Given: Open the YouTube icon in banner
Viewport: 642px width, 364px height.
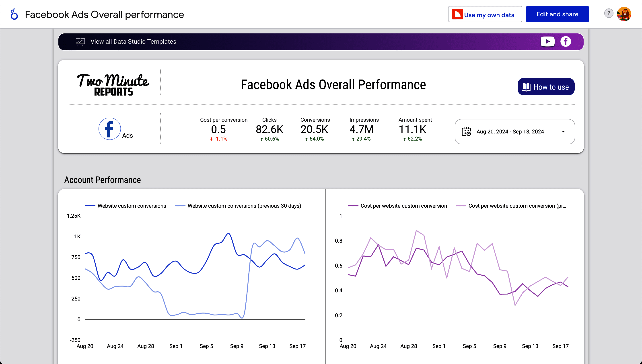Looking at the screenshot, I should [x=547, y=41].
